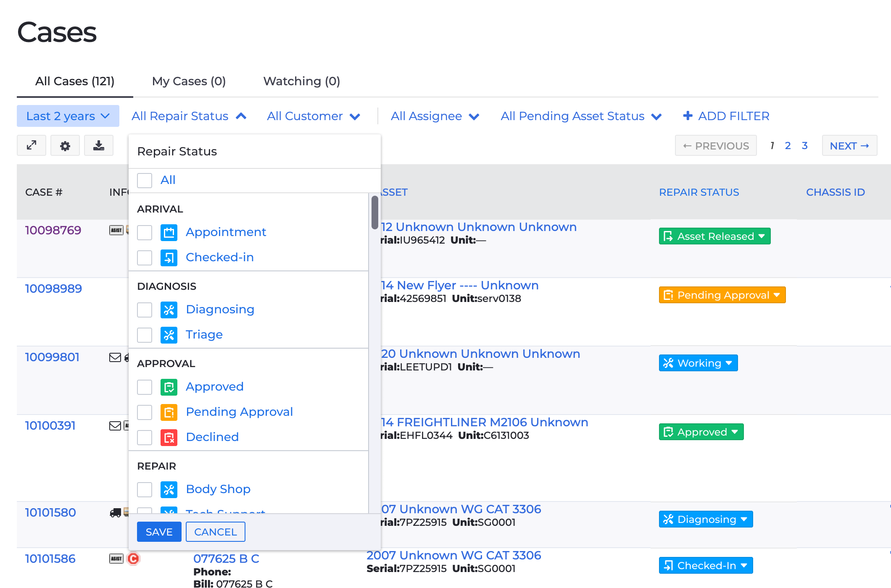Sort by REPAIR STATUS column header
This screenshot has width=891, height=588.
tap(699, 192)
